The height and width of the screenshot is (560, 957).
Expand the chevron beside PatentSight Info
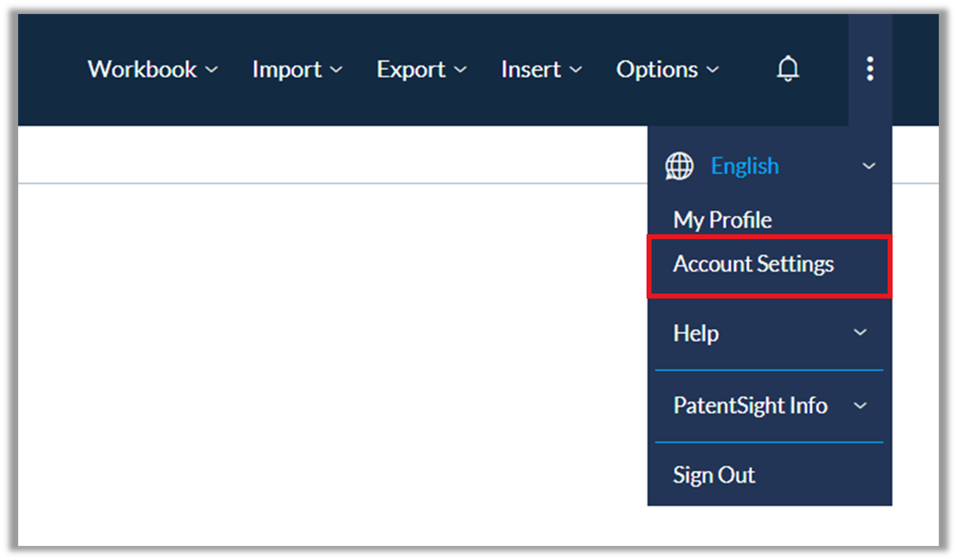tap(860, 406)
